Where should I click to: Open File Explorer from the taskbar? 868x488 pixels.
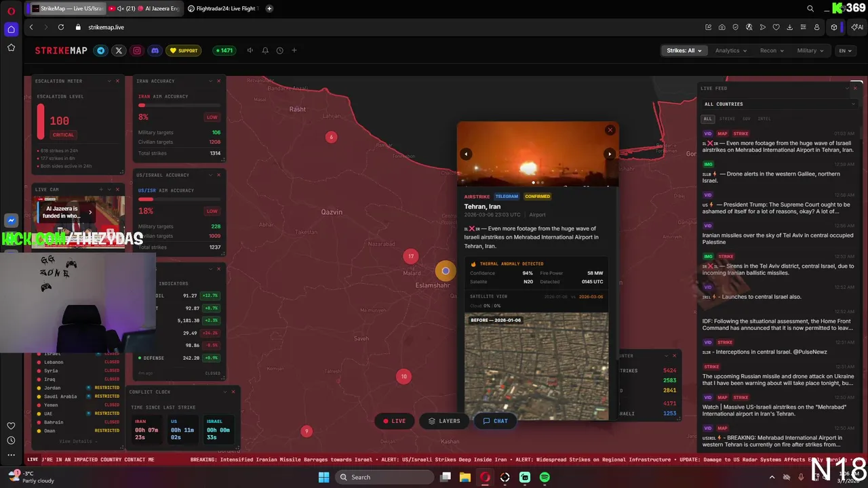[465, 477]
